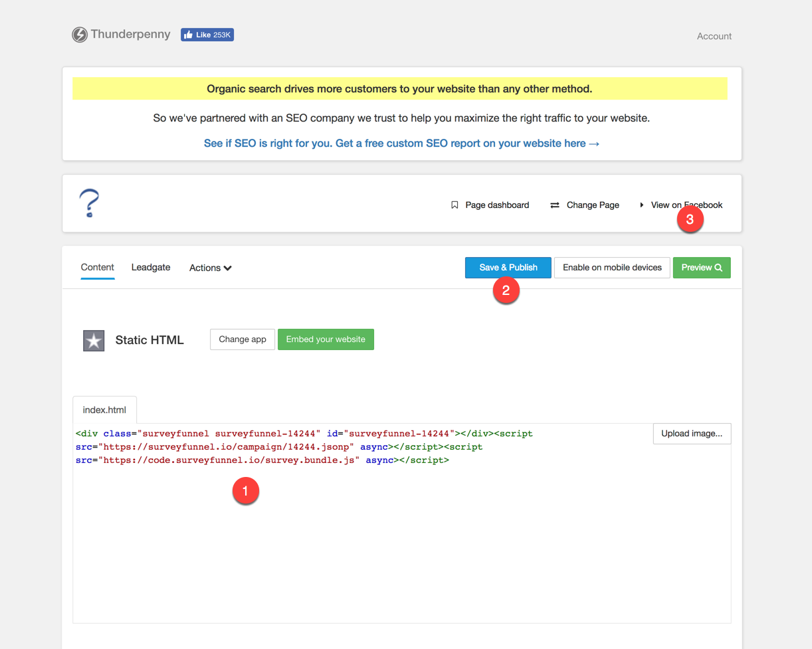Click the bookmark icon beside Page dashboard

click(x=455, y=205)
